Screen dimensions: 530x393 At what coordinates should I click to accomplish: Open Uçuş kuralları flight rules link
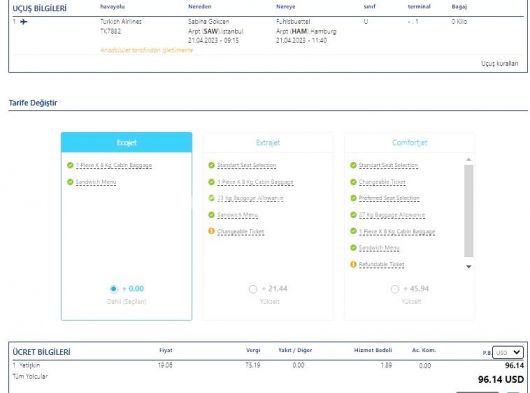(500, 64)
